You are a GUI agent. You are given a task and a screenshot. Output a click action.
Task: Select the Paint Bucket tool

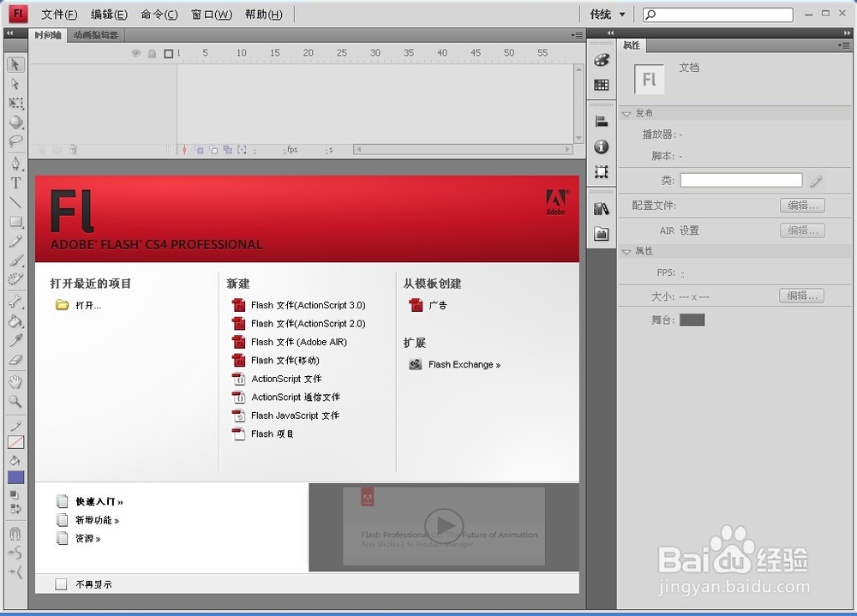tap(15, 320)
